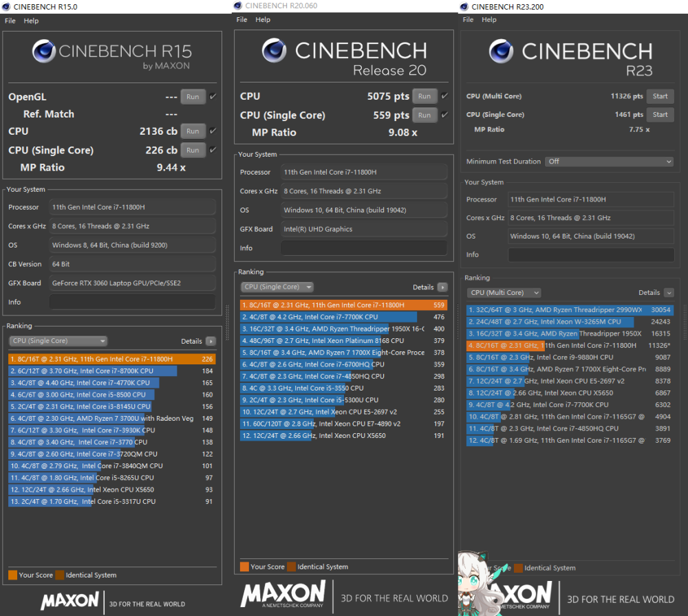The image size is (688, 616).
Task: Select the Threadripper 2990WX ranking row in R23
Action: point(570,310)
